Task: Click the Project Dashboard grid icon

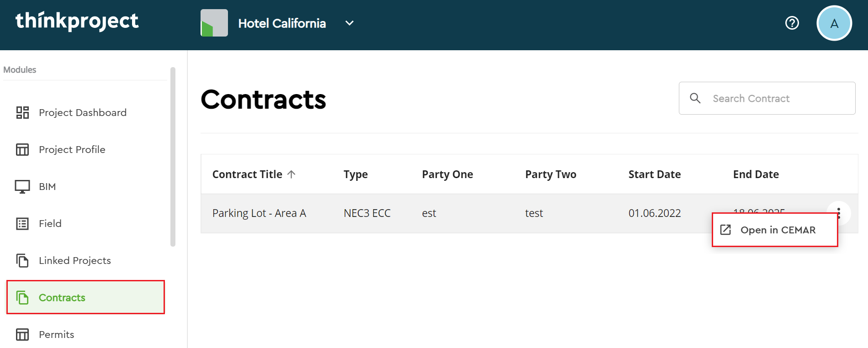Action: (x=22, y=112)
